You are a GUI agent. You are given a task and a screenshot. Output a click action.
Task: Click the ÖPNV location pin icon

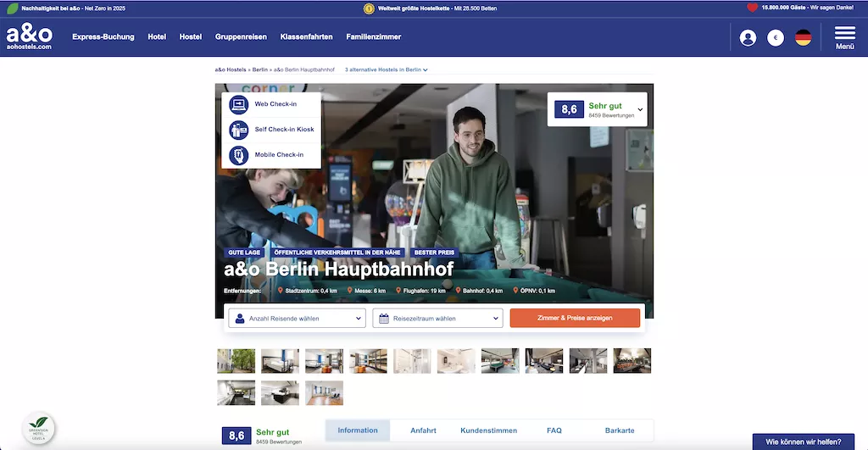[515, 291]
